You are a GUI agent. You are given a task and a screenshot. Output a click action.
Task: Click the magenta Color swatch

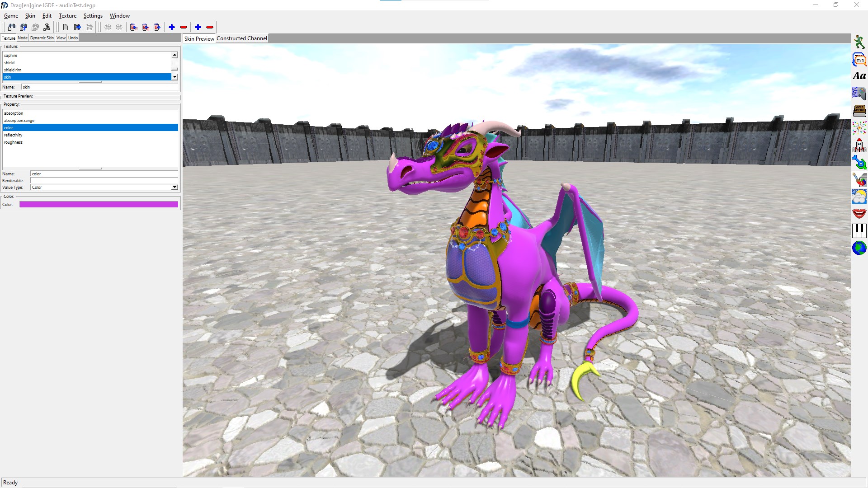click(x=99, y=205)
